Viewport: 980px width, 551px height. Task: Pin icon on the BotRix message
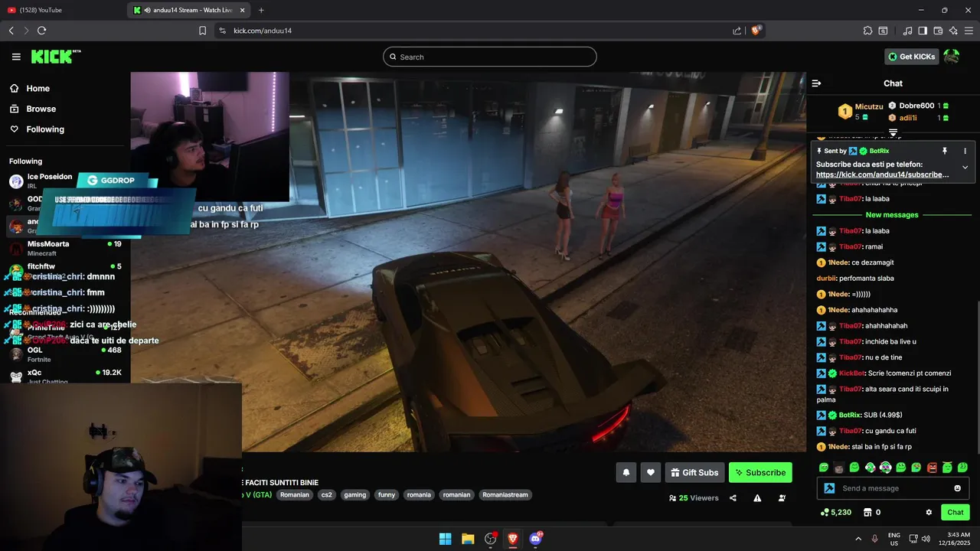945,151
